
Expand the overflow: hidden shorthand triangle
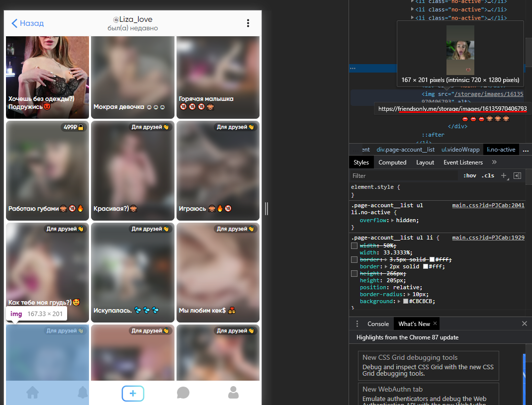coord(393,220)
